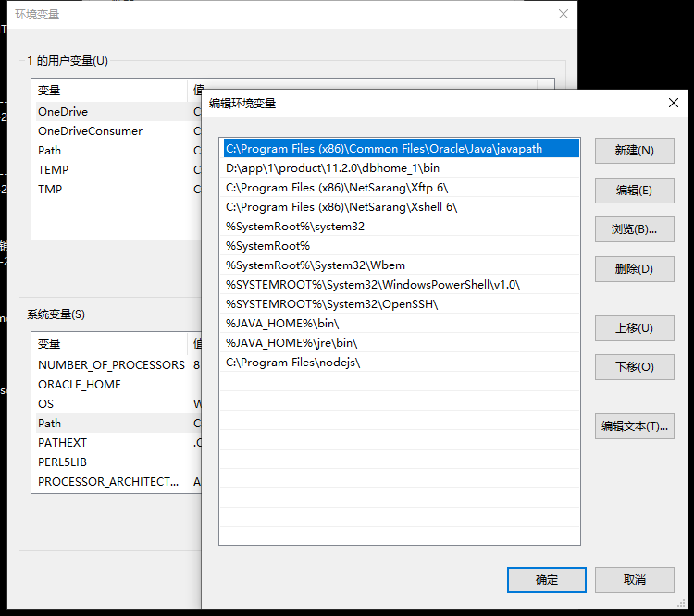694x616 pixels.
Task: Select the NetSarang Xftp 6 entry
Action: 401,188
